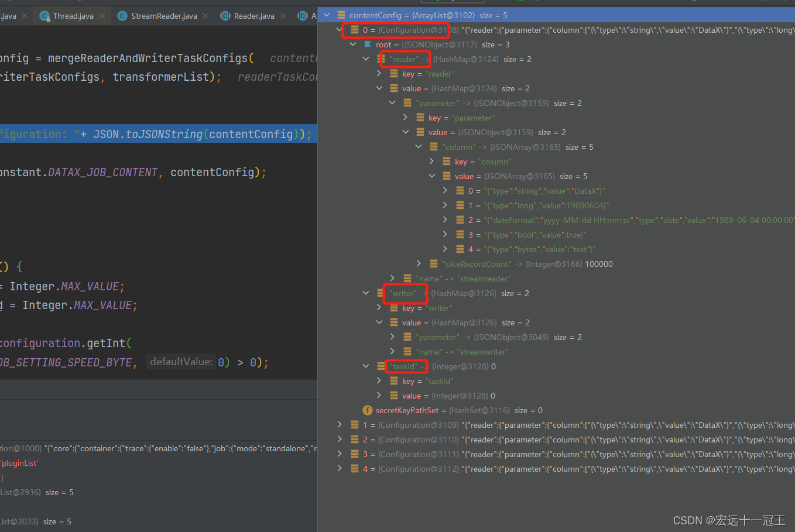Click the Reader.java class icon
The height and width of the screenshot is (532, 795).
coord(225,16)
